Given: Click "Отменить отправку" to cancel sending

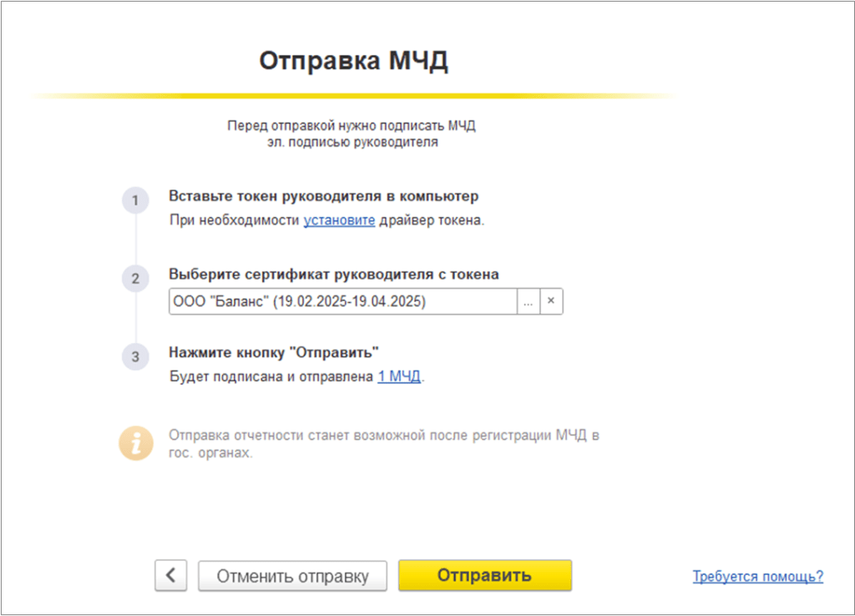Looking at the screenshot, I should (x=293, y=576).
